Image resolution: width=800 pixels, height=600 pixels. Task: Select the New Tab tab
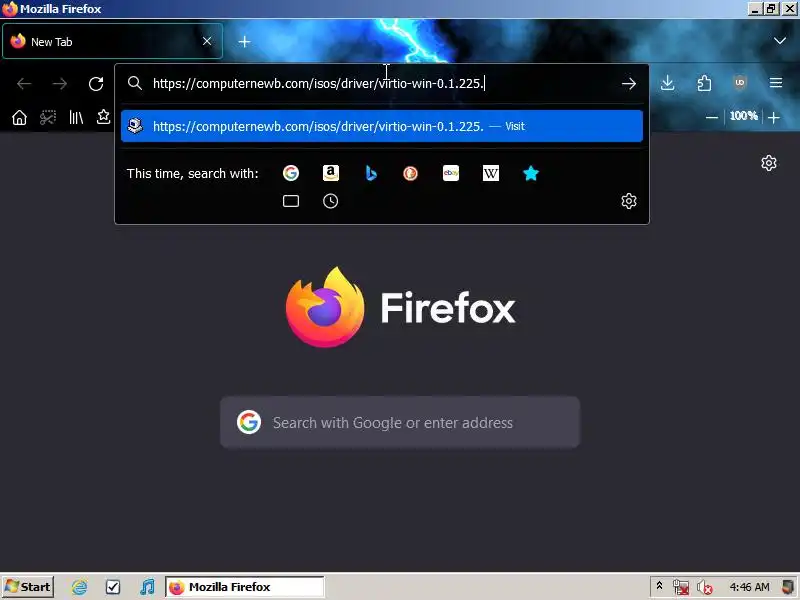112,41
